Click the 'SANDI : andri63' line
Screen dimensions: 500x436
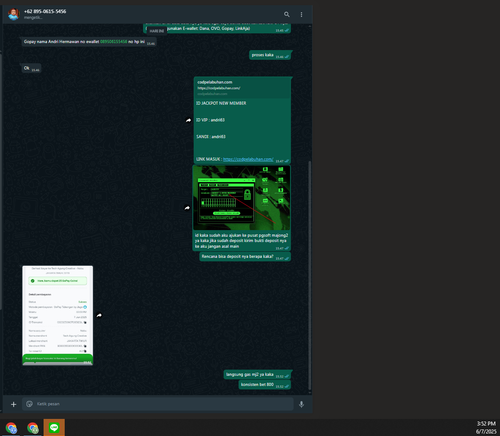tap(211, 137)
